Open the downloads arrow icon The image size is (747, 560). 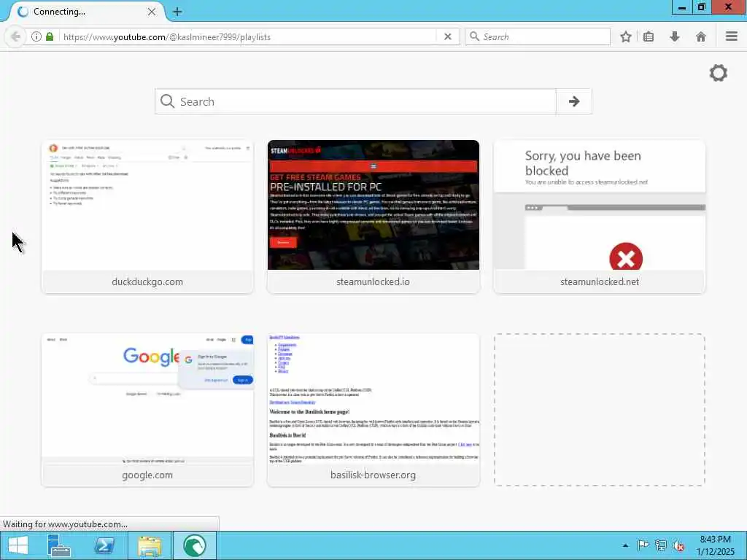point(675,36)
